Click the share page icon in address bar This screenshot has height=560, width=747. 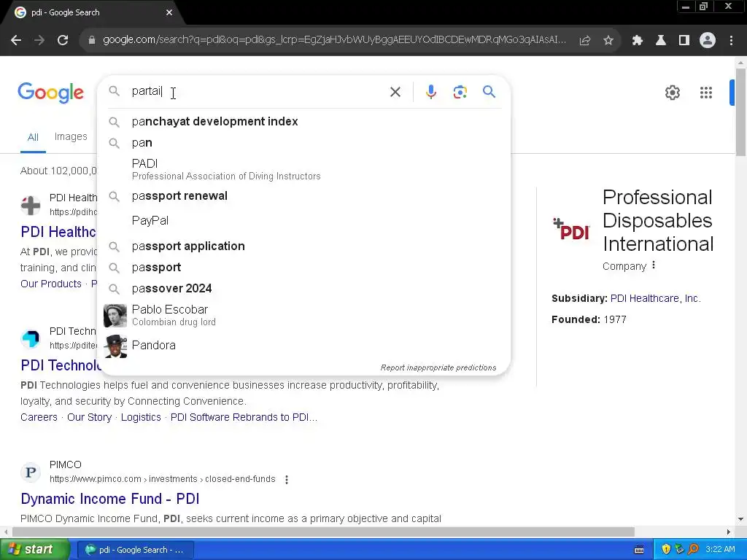coord(585,41)
